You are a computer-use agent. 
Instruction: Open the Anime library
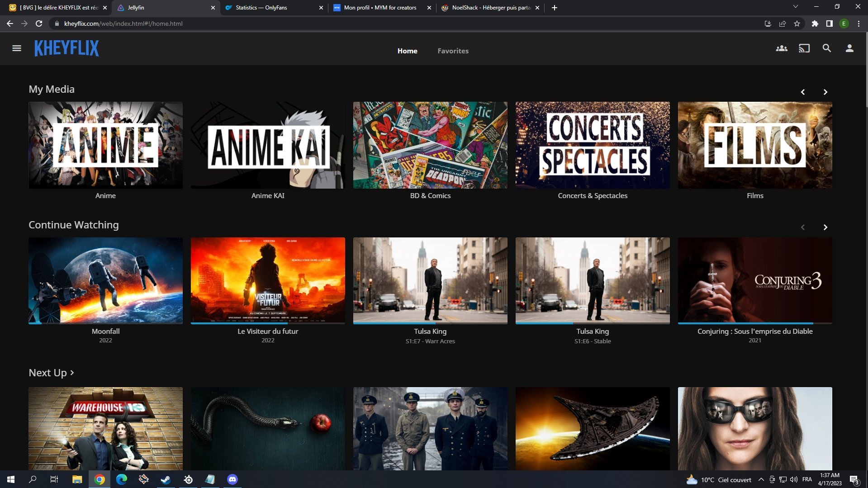(105, 145)
